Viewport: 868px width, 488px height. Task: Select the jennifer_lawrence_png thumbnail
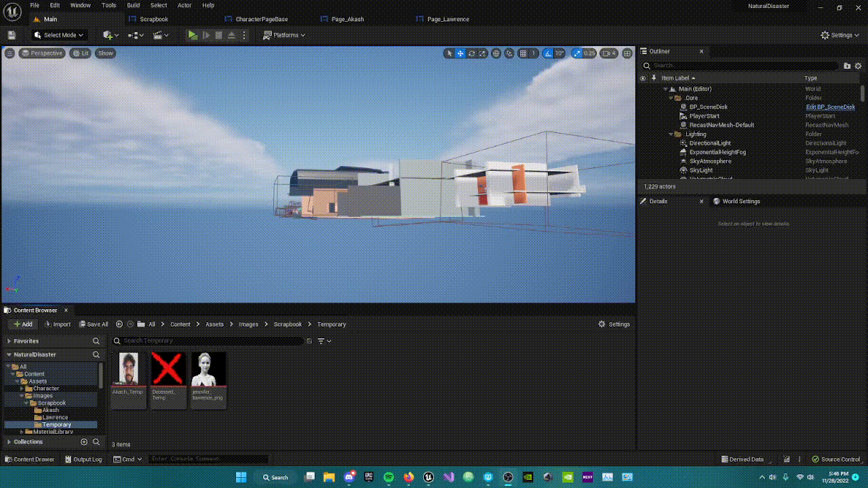point(208,380)
